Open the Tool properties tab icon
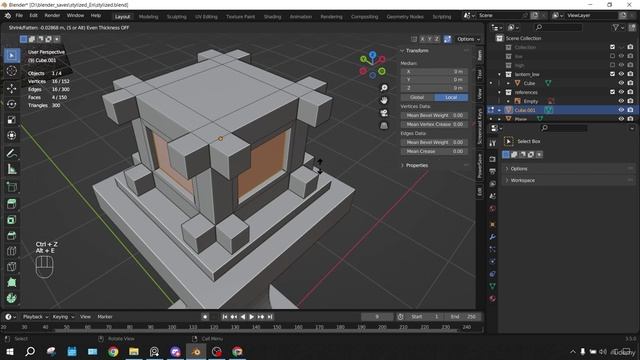This screenshot has height=360, width=640. point(493,143)
